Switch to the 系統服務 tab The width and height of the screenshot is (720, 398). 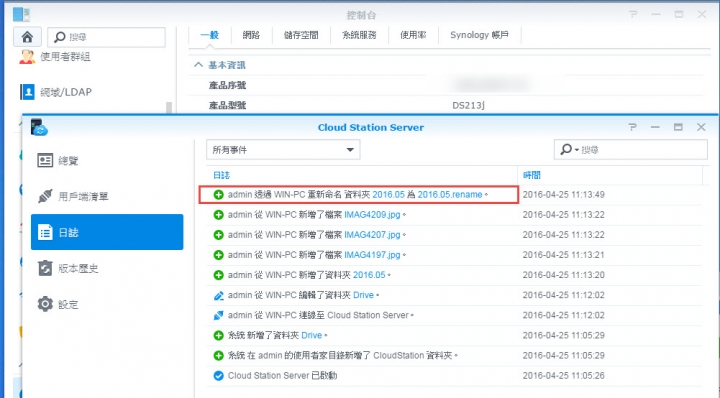point(359,35)
